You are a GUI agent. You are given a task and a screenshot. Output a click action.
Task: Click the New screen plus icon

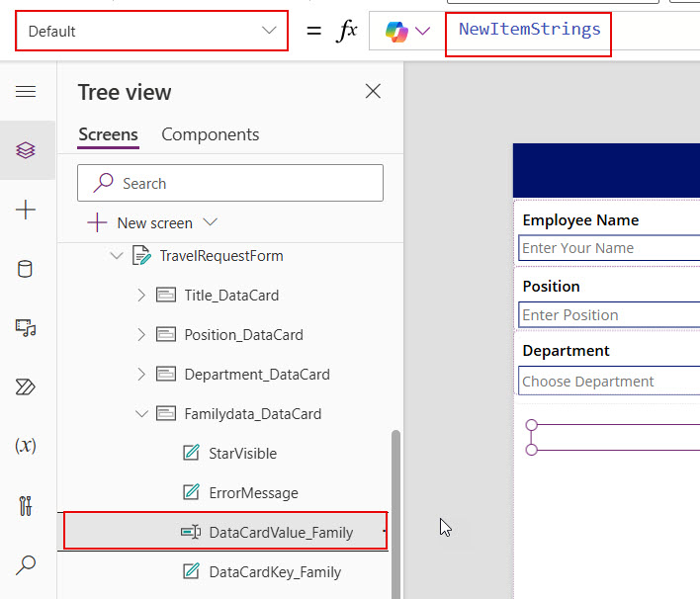tap(97, 222)
